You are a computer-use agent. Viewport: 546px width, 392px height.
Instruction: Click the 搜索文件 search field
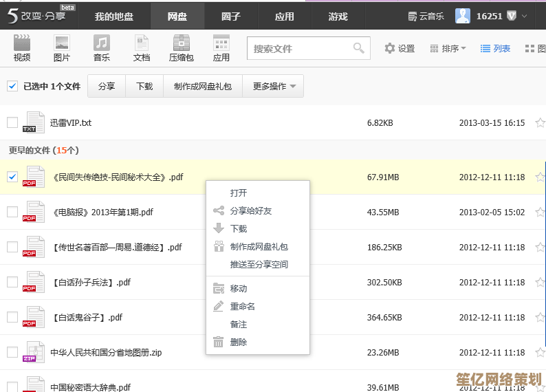[x=299, y=48]
